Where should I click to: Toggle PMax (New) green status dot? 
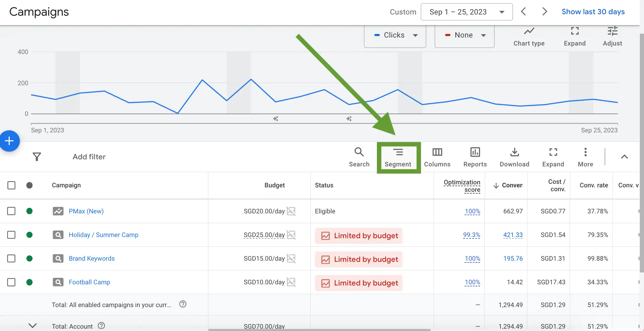point(29,211)
